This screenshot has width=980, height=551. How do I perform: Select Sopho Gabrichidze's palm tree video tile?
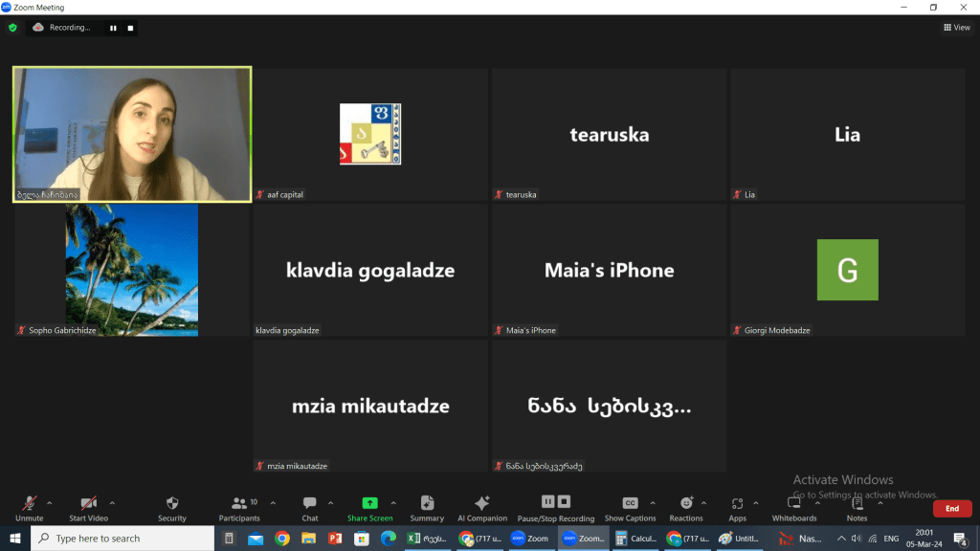coord(132,270)
